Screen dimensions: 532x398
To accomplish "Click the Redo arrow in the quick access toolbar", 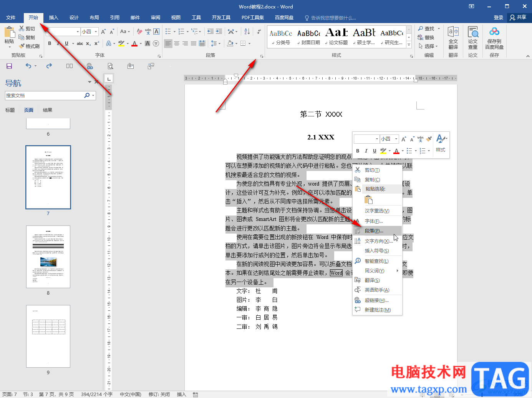I will click(49, 66).
